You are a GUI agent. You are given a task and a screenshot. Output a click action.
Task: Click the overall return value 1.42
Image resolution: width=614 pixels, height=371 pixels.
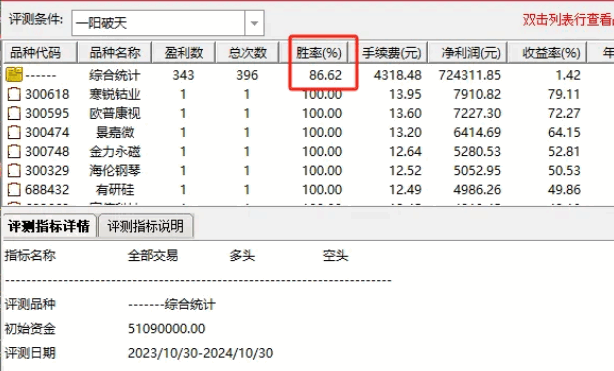click(x=568, y=75)
